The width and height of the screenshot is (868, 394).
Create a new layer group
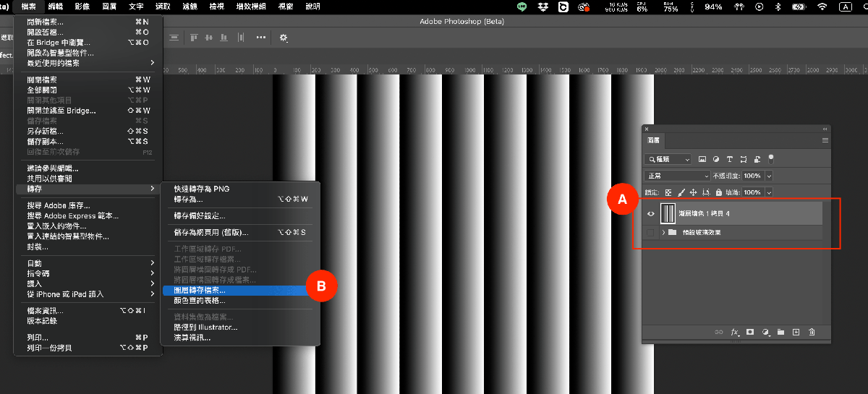[x=780, y=332]
